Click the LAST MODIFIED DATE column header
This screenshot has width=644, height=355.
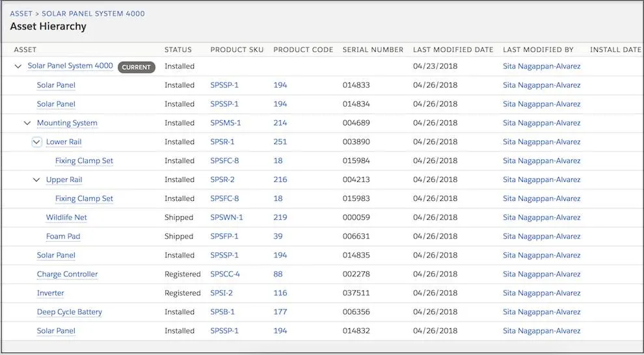click(x=453, y=49)
